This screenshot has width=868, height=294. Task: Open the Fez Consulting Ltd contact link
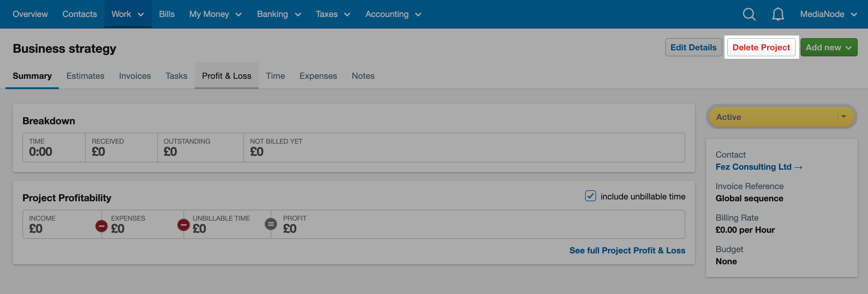(x=759, y=167)
